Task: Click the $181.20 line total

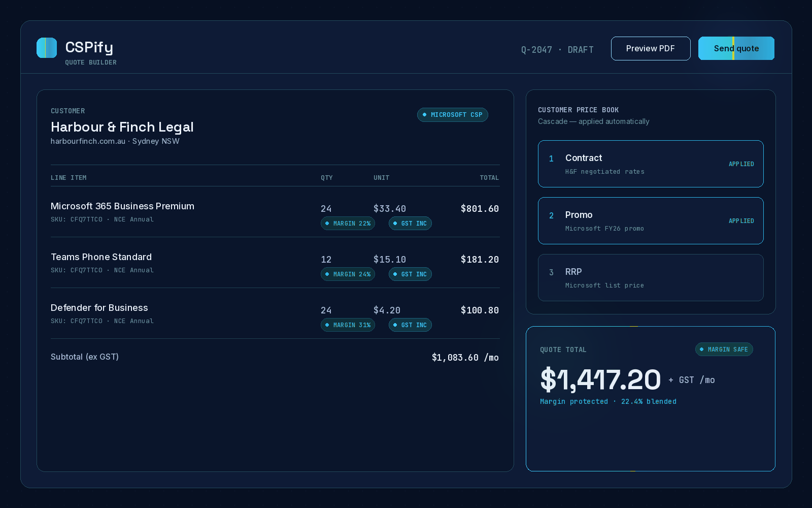Action: point(480,260)
